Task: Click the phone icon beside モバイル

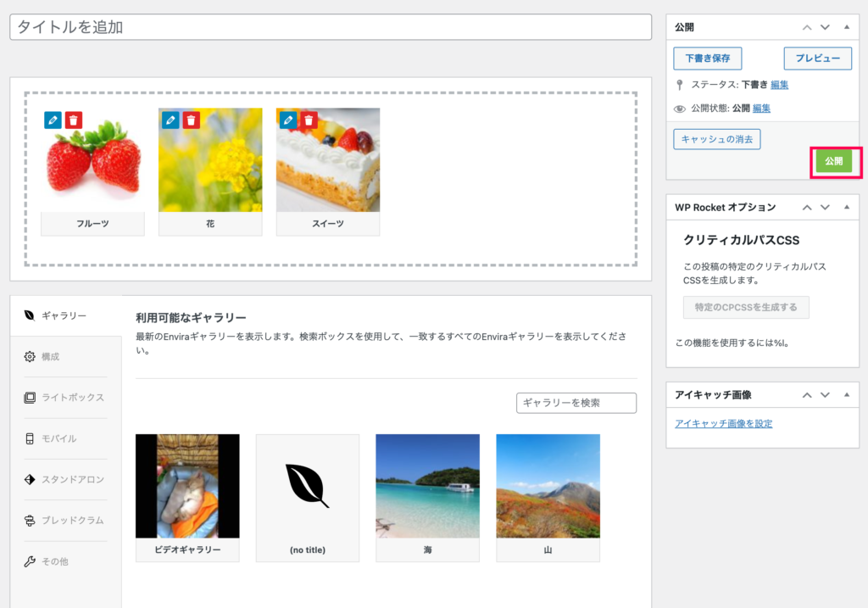Action: (x=30, y=438)
